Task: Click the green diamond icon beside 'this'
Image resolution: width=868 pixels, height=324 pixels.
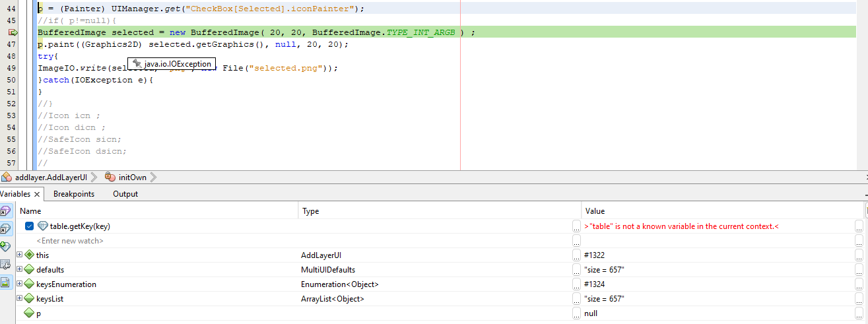Action: point(29,255)
